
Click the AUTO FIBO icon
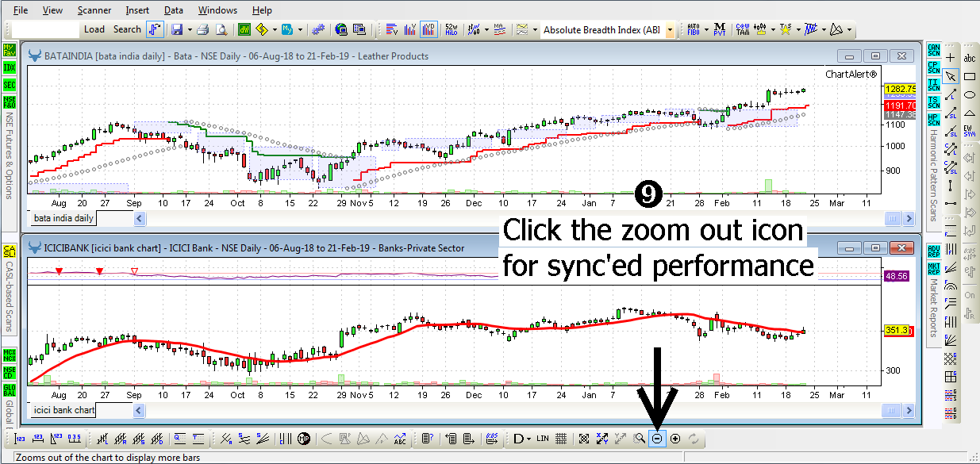(693, 29)
